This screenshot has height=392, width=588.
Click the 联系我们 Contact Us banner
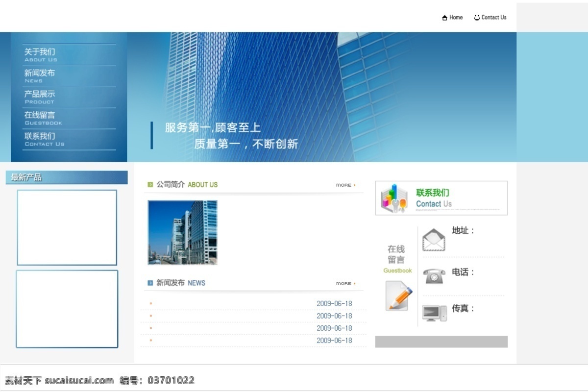441,198
